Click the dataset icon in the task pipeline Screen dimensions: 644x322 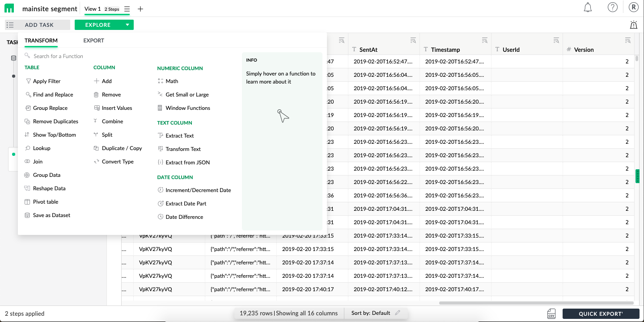13,58
